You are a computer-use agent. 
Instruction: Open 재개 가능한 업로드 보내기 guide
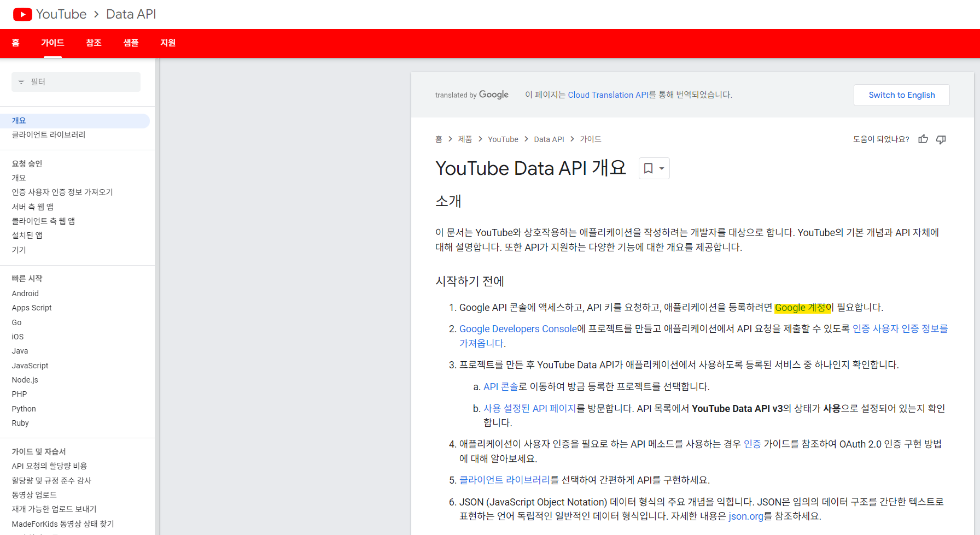(54, 509)
